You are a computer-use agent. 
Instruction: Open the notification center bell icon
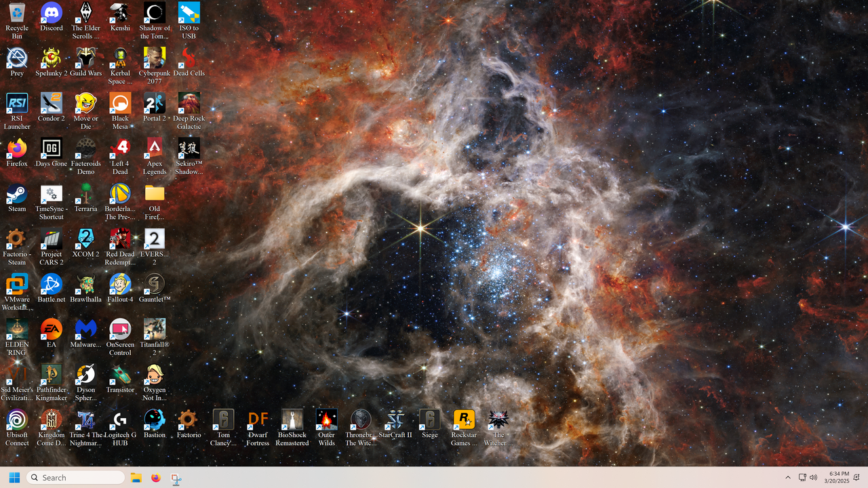[856, 478]
